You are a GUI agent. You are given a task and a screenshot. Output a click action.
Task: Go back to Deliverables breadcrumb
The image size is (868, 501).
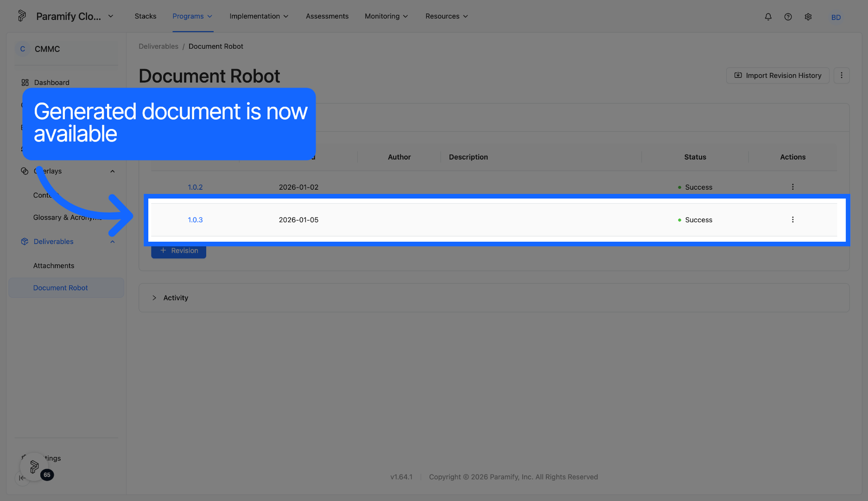pyautogui.click(x=158, y=46)
